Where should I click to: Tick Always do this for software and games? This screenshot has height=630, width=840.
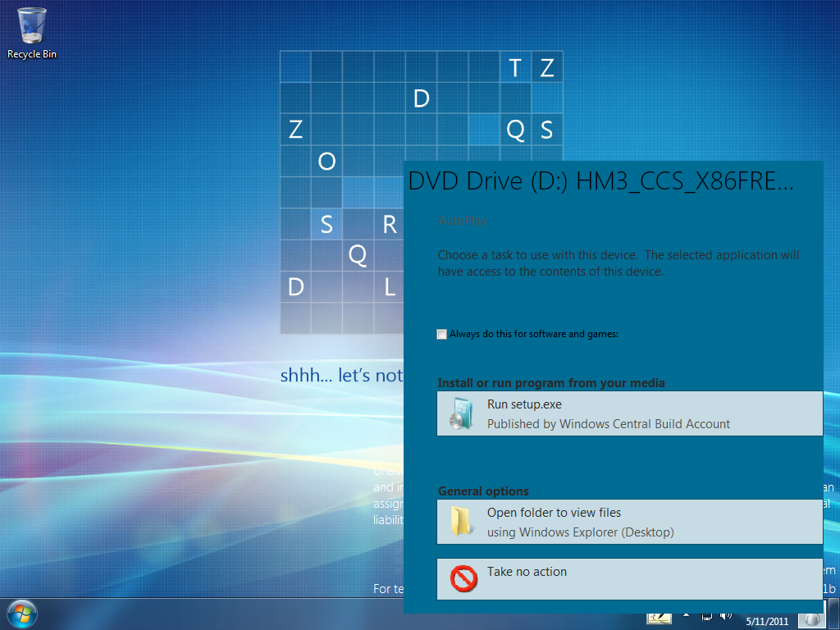click(442, 335)
